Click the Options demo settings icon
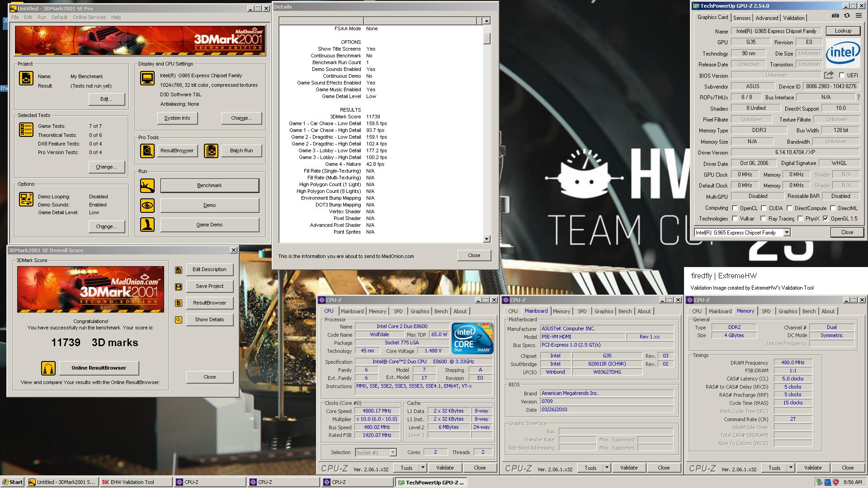The width and height of the screenshot is (868, 488). click(x=26, y=199)
